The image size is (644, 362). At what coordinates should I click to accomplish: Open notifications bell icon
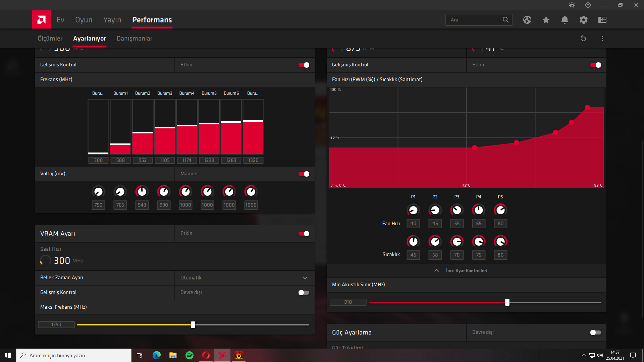[x=565, y=20]
